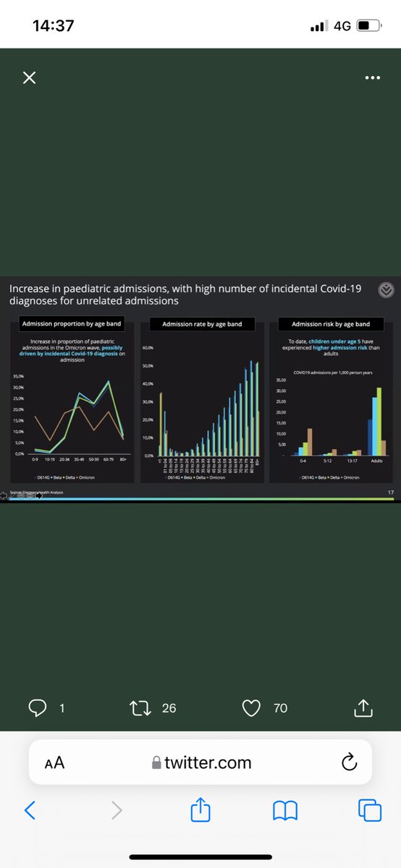Open the Safari share sheet icon

click(x=200, y=809)
